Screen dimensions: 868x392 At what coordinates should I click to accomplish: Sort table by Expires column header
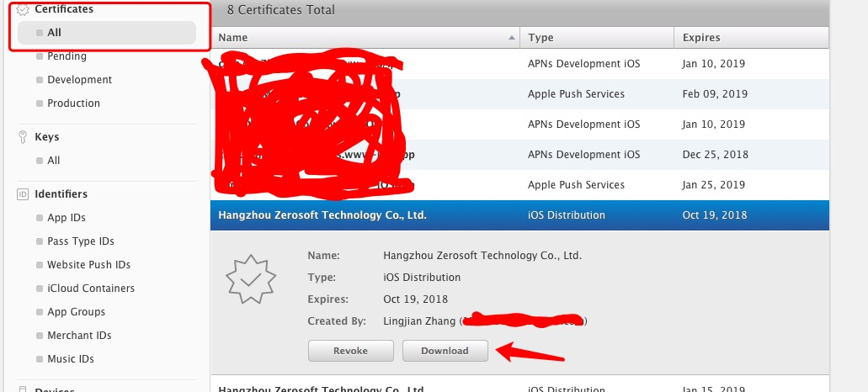751,38
